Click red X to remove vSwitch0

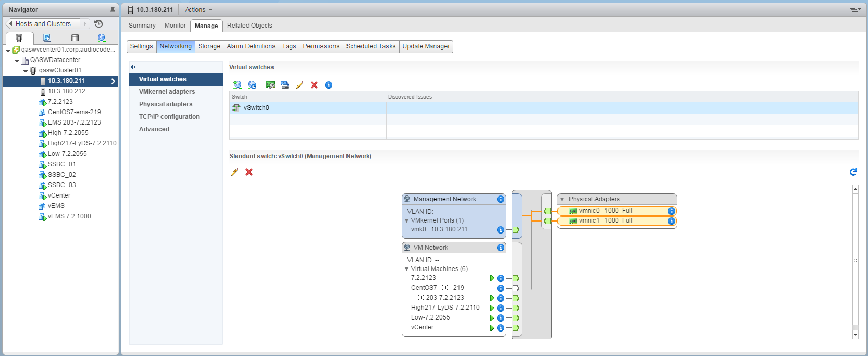click(314, 85)
